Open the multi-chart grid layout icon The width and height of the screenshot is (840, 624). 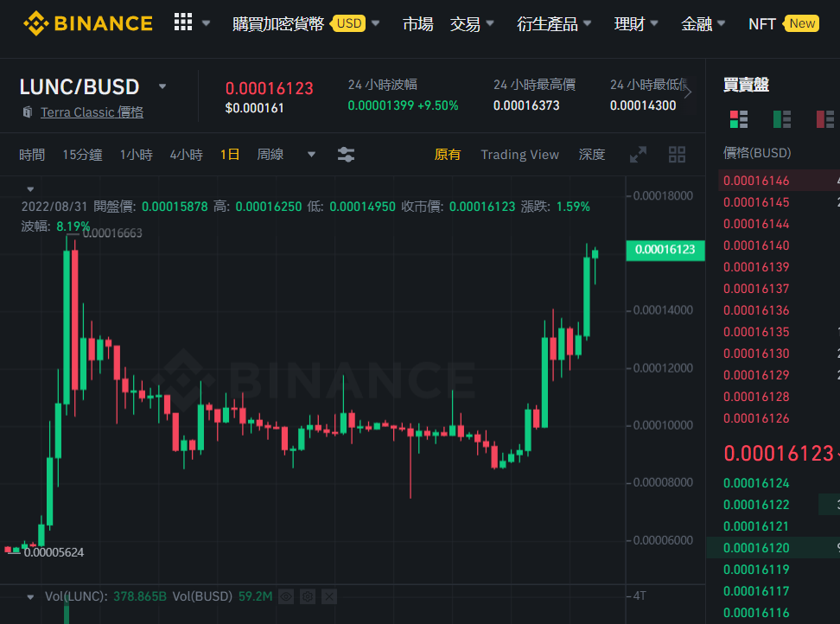point(678,155)
